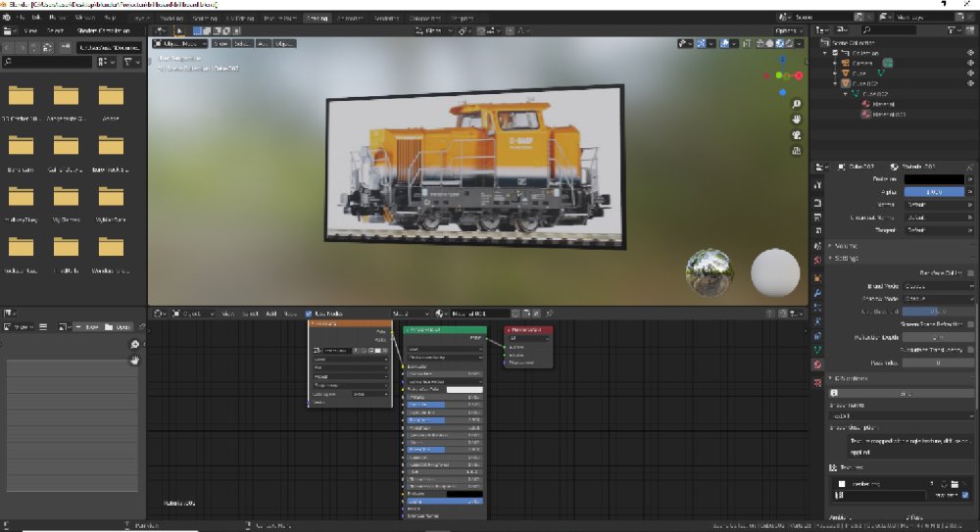Hide the Collection using its eye icon
This screenshot has height=532, width=980.
click(969, 52)
